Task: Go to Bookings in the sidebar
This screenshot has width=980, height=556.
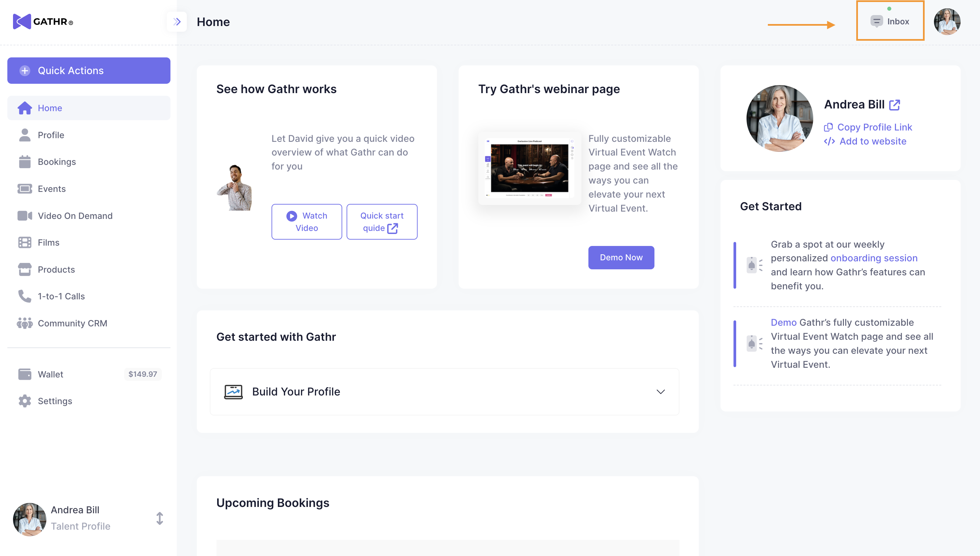Action: [x=56, y=162]
